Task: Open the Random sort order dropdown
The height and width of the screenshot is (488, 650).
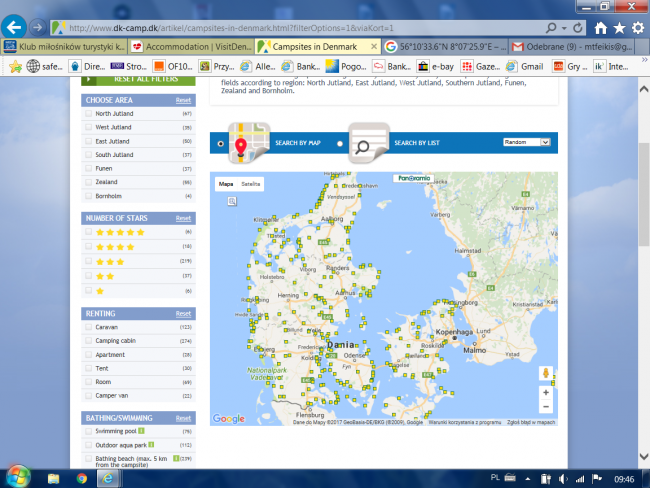Action: (527, 143)
